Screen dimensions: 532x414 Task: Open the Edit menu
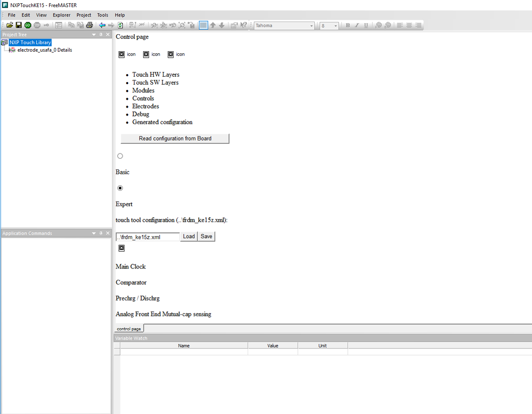[x=26, y=15]
